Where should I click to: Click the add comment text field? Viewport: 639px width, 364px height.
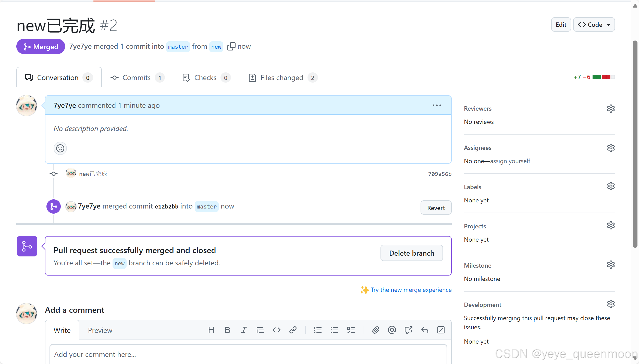click(248, 354)
